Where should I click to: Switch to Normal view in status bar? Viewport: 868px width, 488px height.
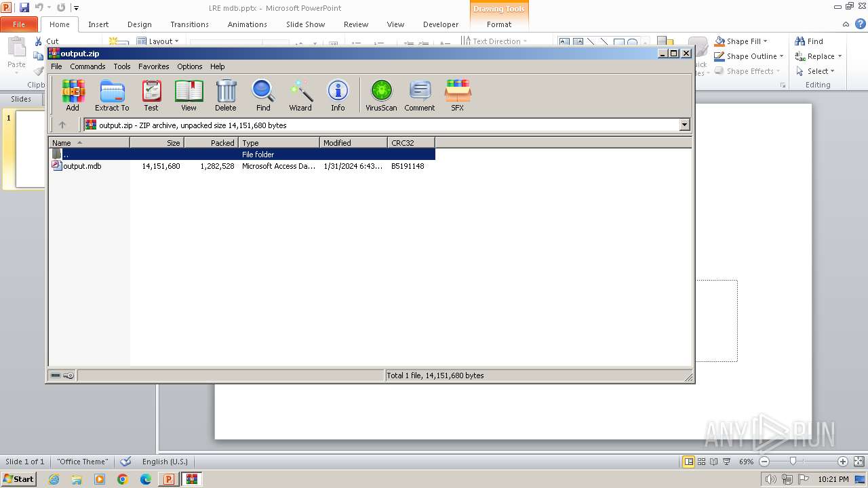[688, 462]
